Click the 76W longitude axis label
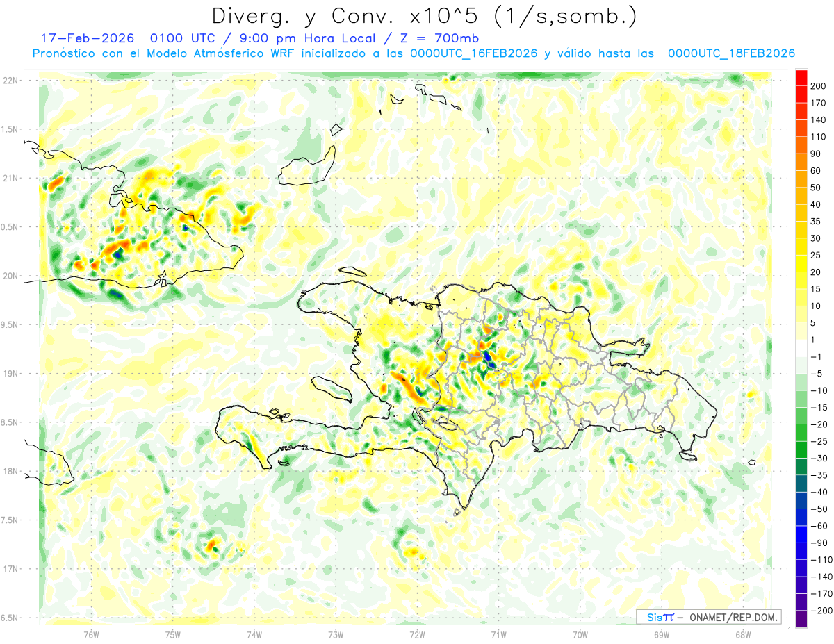This screenshot has width=834, height=644. tap(91, 634)
